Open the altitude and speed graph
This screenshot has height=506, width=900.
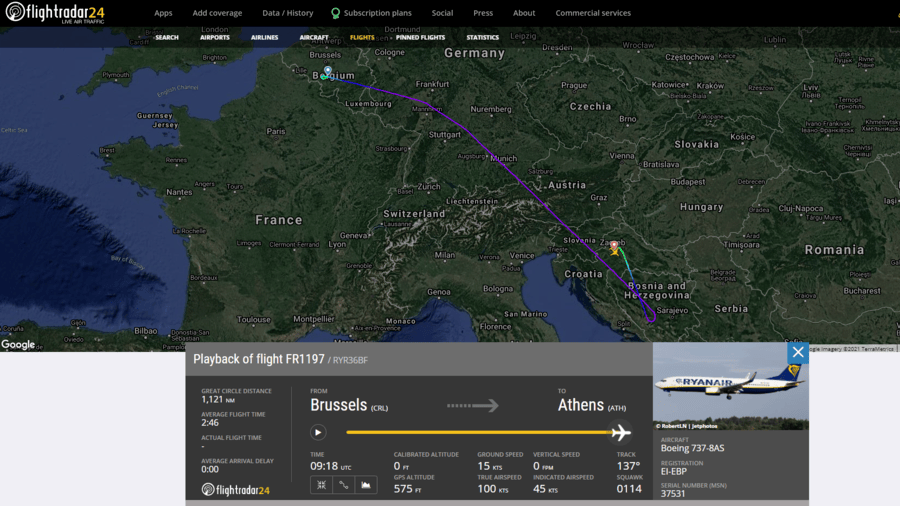click(x=366, y=485)
